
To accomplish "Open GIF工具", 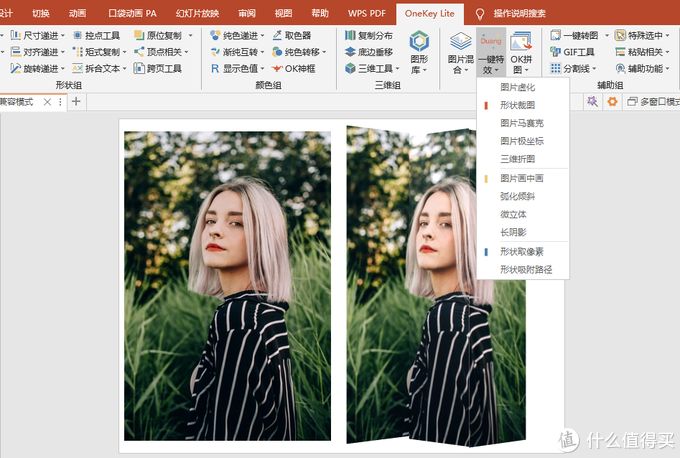I will (x=572, y=52).
